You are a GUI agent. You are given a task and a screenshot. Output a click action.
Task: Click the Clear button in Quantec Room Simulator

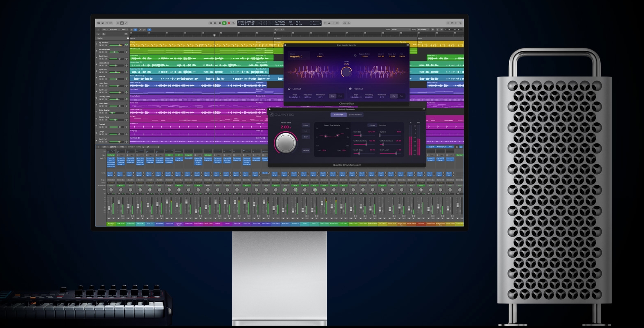[x=306, y=137]
